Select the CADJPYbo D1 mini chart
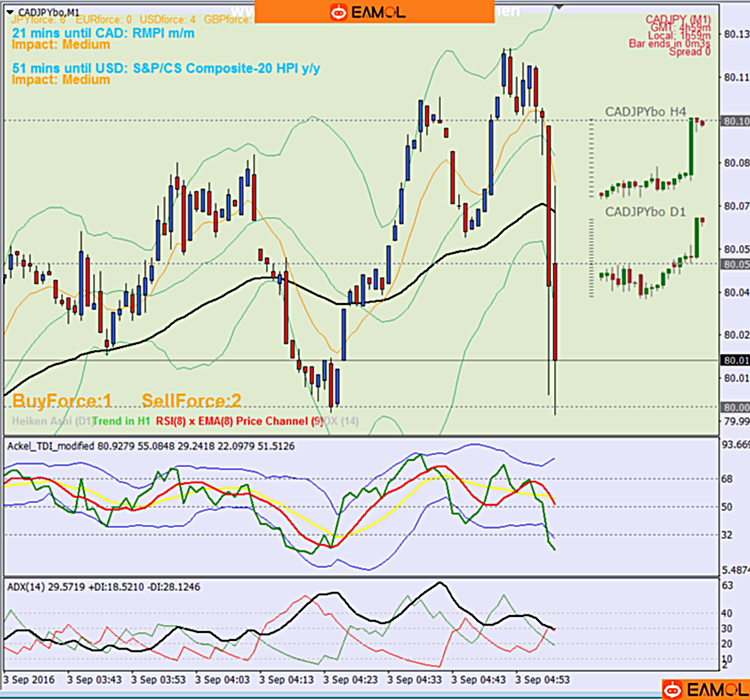Screen dimensions: 750x700 coord(645,212)
